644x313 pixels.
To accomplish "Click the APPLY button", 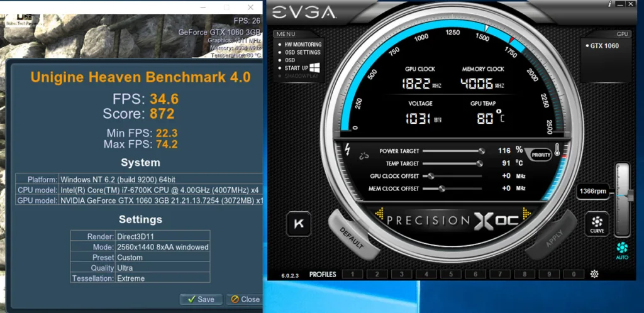I will 553,236.
